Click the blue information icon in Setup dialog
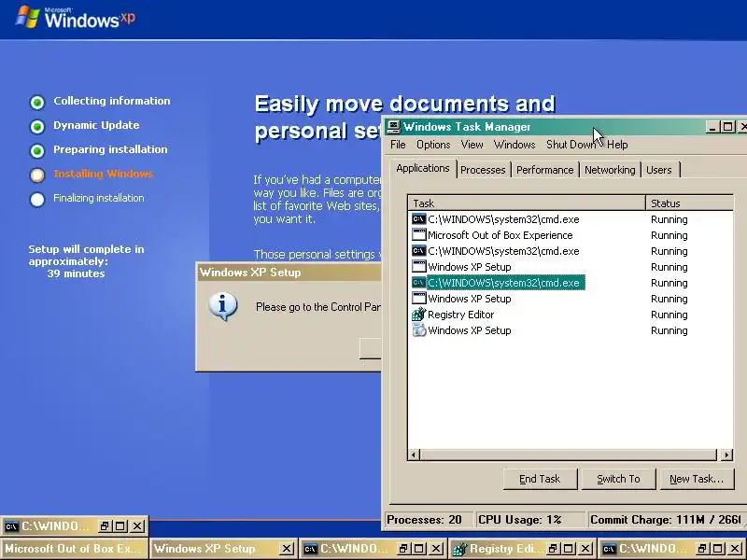The width and height of the screenshot is (747, 560). click(222, 306)
